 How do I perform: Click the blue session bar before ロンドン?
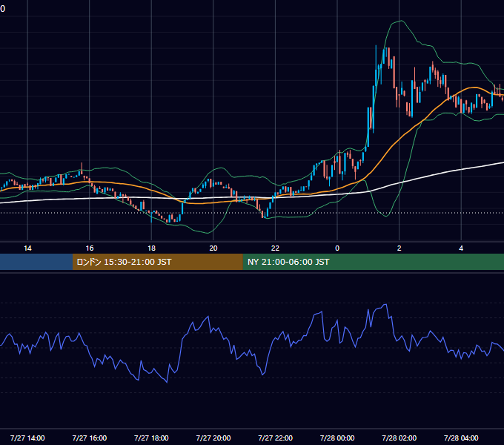36,262
